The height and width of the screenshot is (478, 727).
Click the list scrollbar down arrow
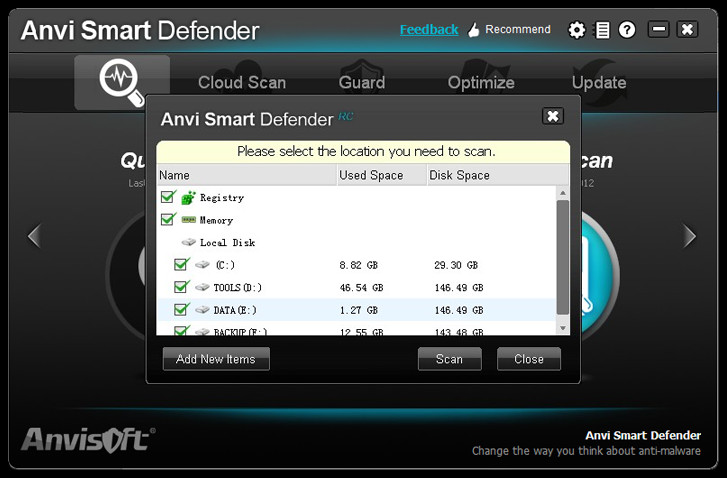[563, 328]
